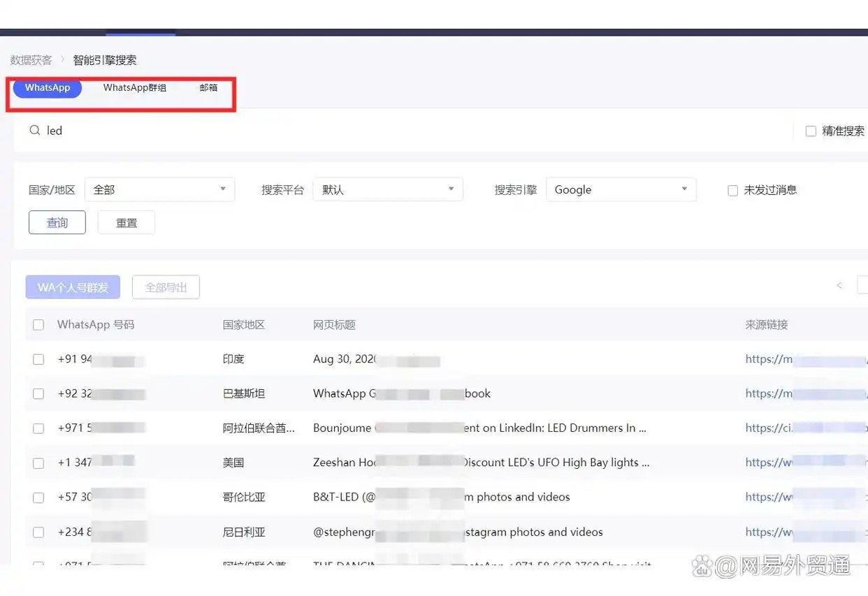
Task: Click the 巴基斯坦 country cell
Action: point(244,393)
